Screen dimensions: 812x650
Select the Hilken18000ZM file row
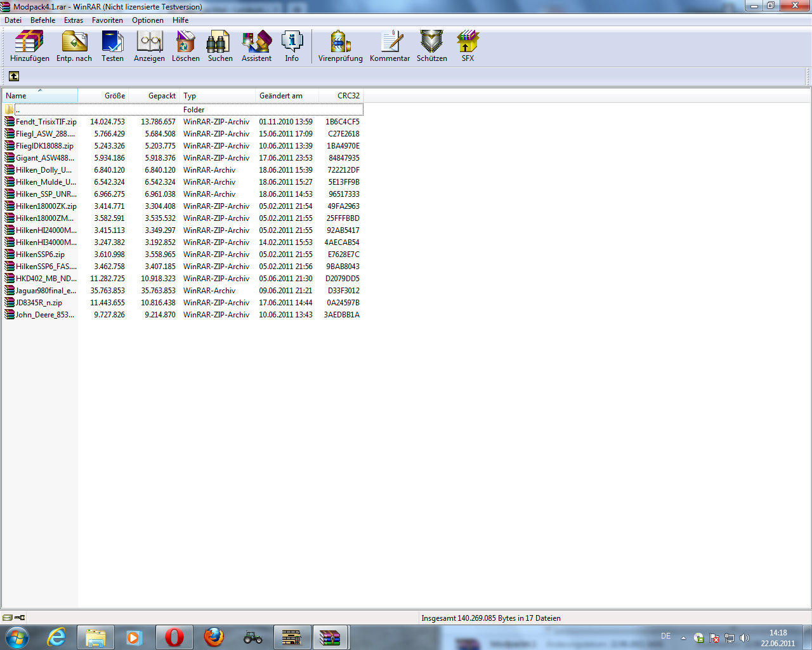coord(183,218)
